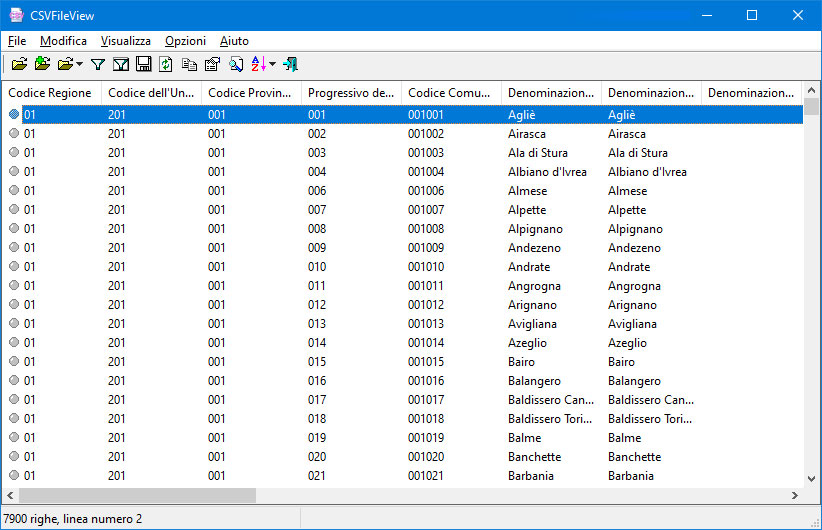
Task: Click progressive number 008
Action: pyautogui.click(x=317, y=229)
